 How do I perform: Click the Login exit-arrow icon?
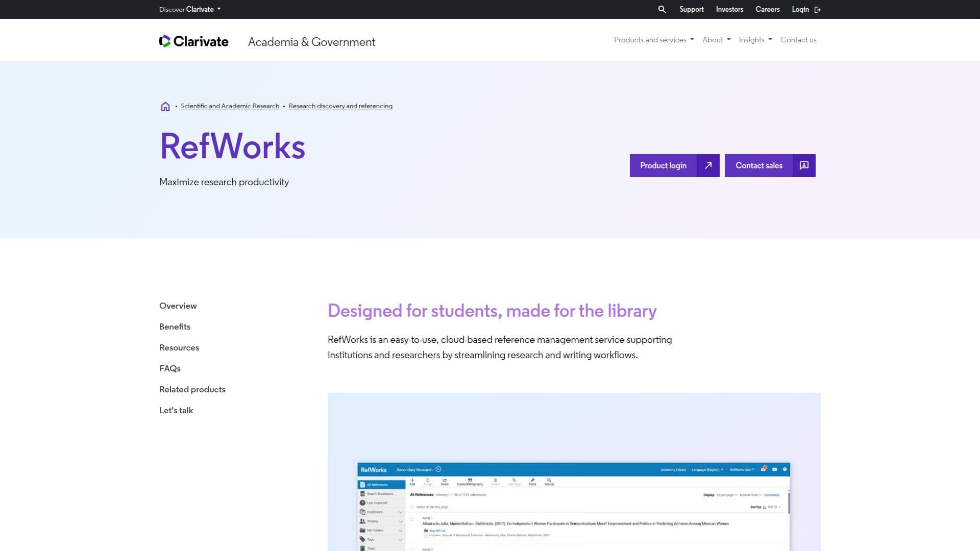818,10
